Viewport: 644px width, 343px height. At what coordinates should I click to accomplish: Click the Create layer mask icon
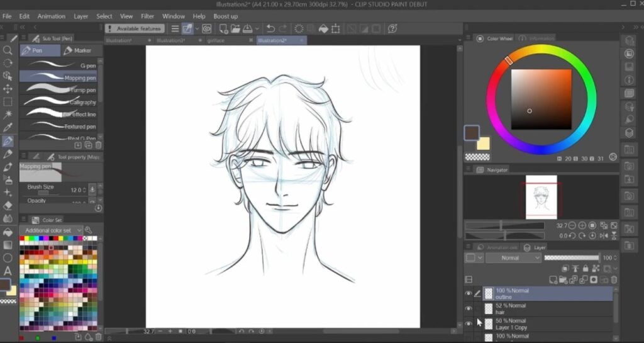594,279
